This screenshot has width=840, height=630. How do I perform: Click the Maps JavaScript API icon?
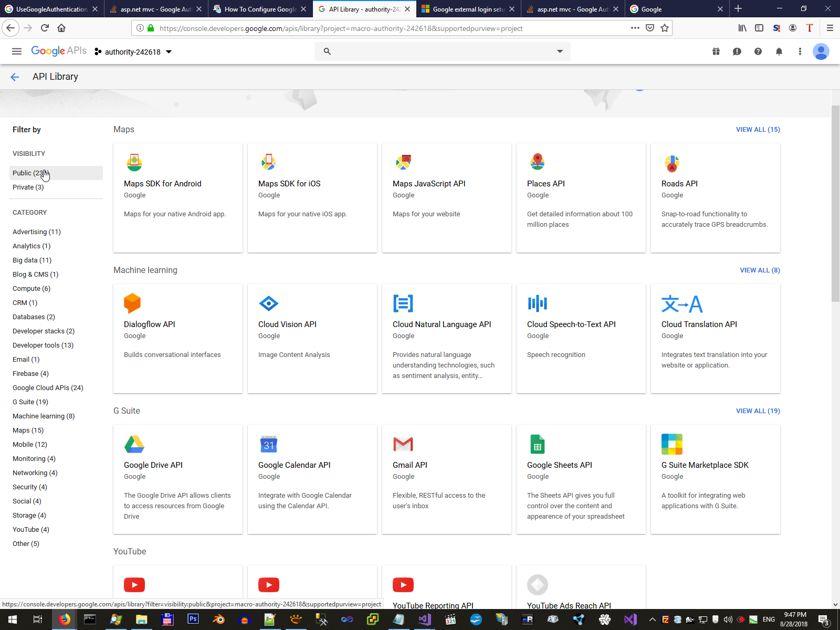(x=403, y=163)
